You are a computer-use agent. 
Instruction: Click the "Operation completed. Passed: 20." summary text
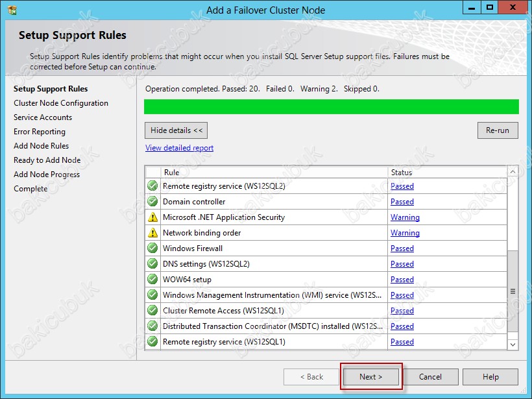tap(202, 89)
